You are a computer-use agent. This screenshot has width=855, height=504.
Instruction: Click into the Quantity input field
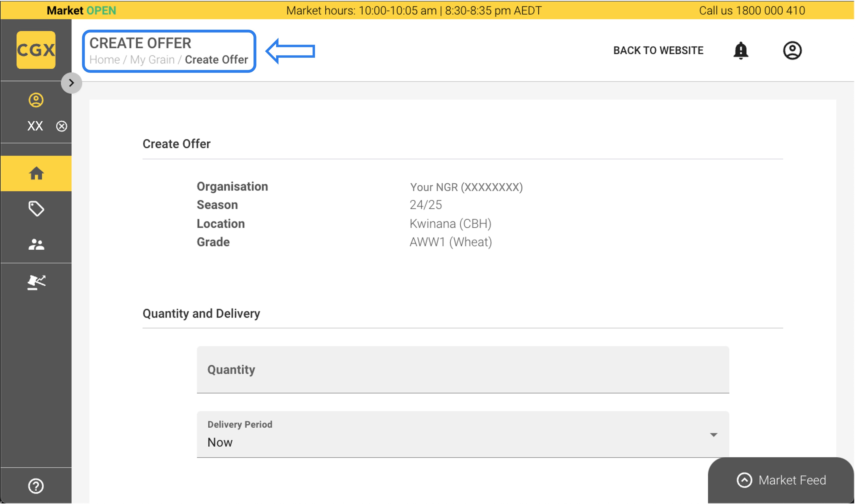463,370
